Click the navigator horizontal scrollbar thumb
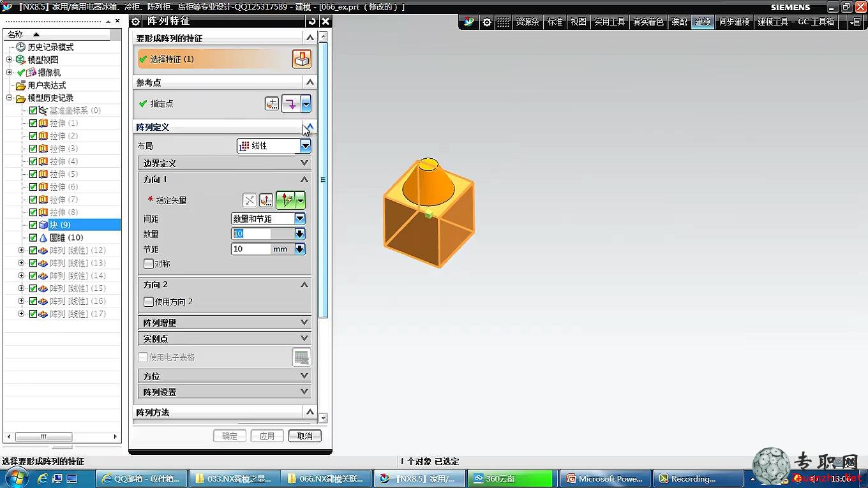Screen dimensions: 868x488 (x=44, y=437)
